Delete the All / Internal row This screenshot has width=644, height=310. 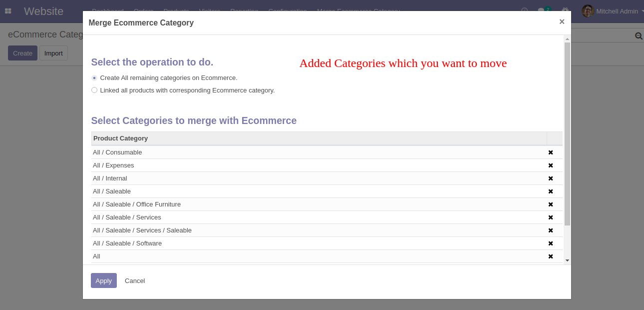551,178
